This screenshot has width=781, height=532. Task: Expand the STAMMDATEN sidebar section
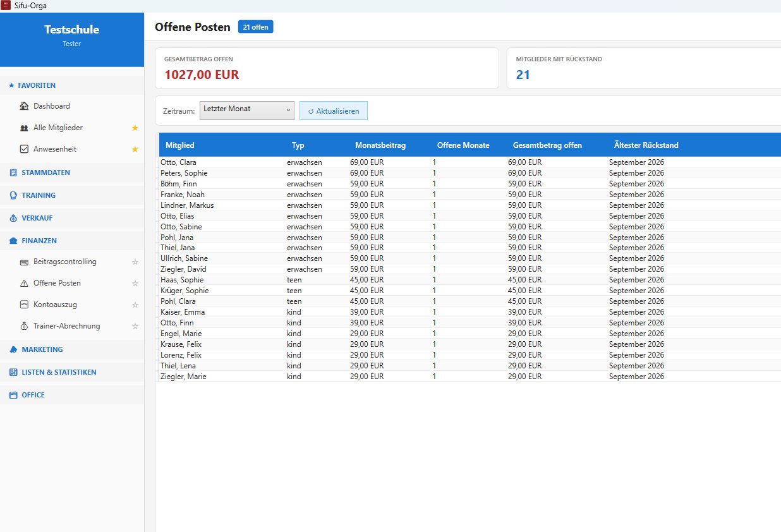[x=72, y=172]
